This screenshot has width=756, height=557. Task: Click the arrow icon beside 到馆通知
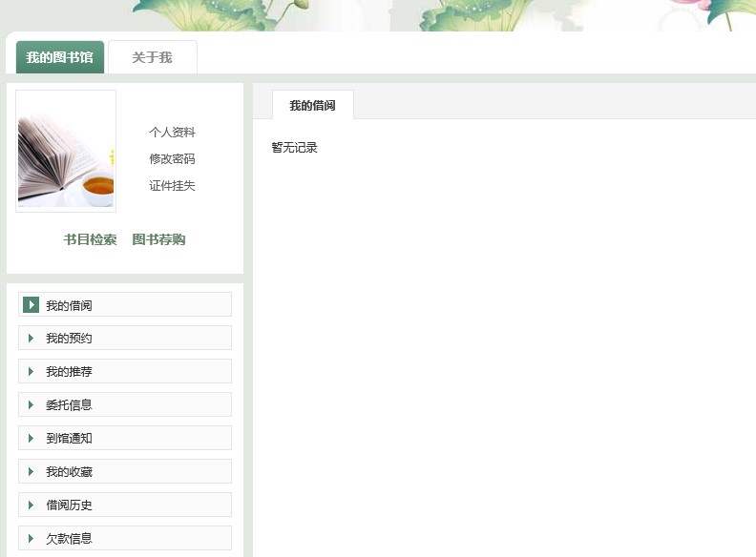click(31, 439)
